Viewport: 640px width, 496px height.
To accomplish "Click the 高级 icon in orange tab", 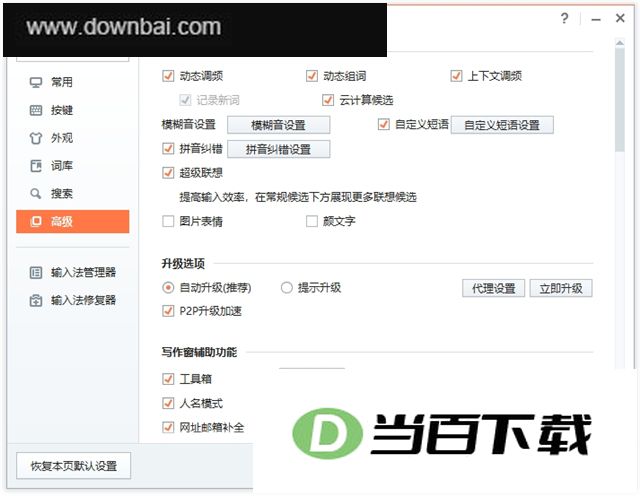I will [36, 221].
